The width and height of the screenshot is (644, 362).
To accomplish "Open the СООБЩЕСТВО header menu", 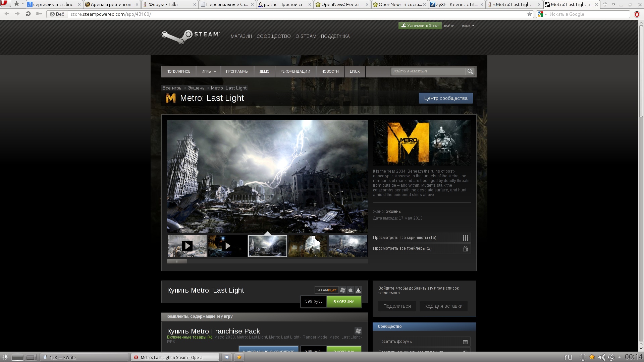I will click(x=274, y=36).
